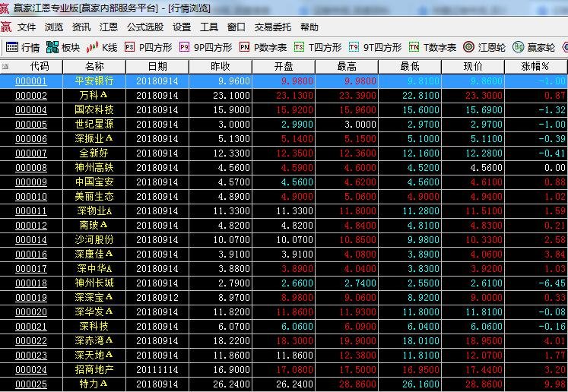Image resolution: width=568 pixels, height=392 pixels.
Task: Click the red 赢 logo in menu bar
Action: [x=6, y=27]
